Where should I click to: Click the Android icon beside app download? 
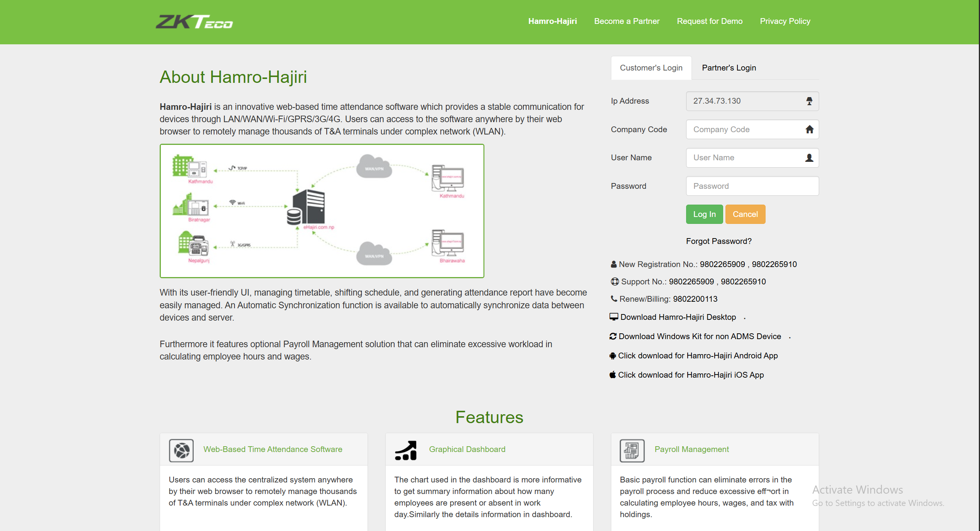pyautogui.click(x=612, y=356)
